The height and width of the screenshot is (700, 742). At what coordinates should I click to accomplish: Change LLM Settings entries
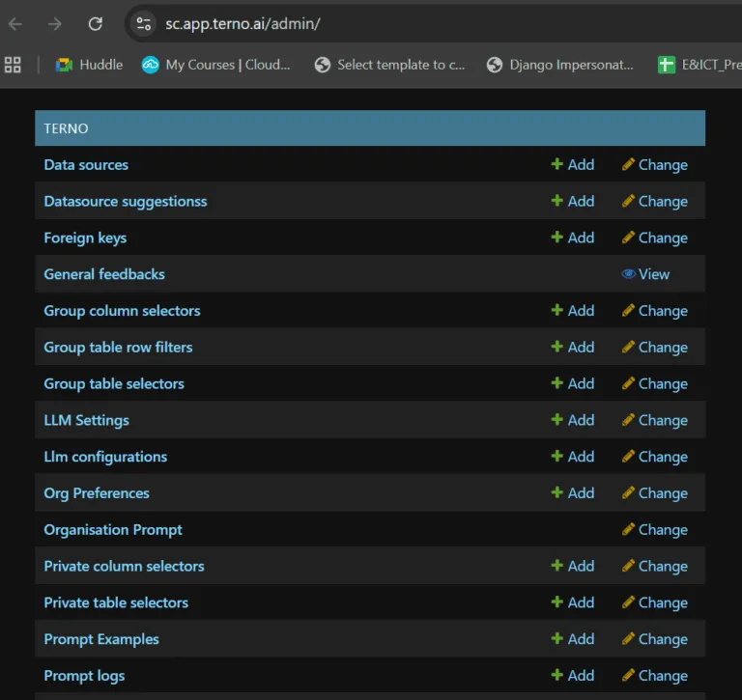tap(654, 420)
